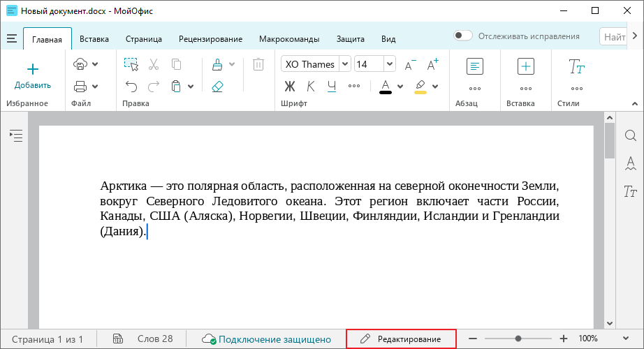Click the paste clipboard icon
644x349 pixels.
coord(176,87)
